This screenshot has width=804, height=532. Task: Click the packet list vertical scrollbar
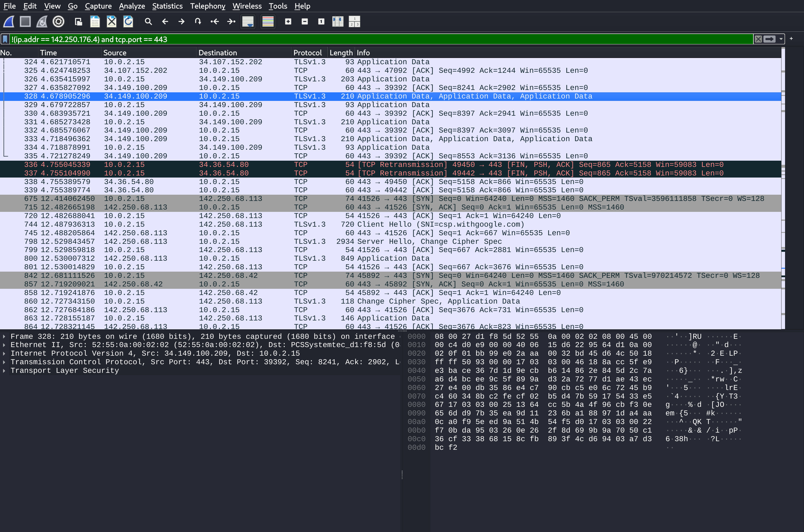[x=783, y=188]
